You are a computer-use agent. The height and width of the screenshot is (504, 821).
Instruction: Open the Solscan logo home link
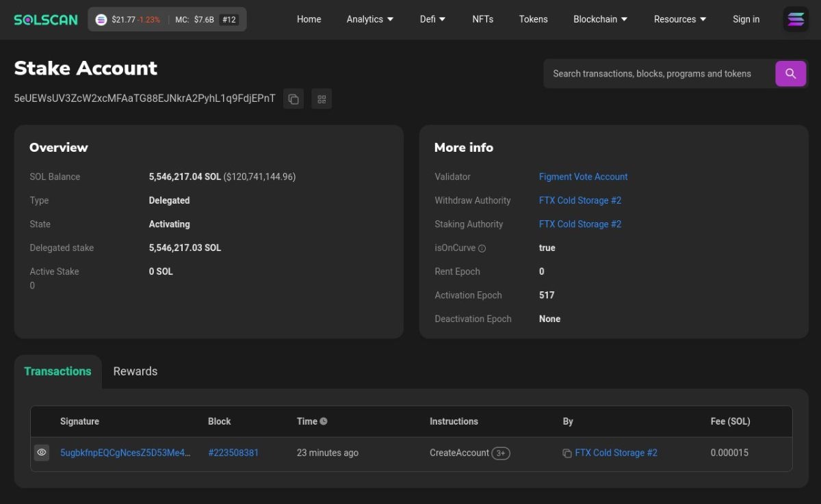(x=46, y=20)
